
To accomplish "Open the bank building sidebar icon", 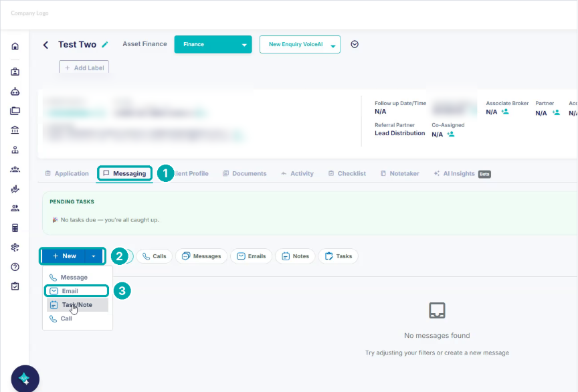I will pyautogui.click(x=15, y=130).
